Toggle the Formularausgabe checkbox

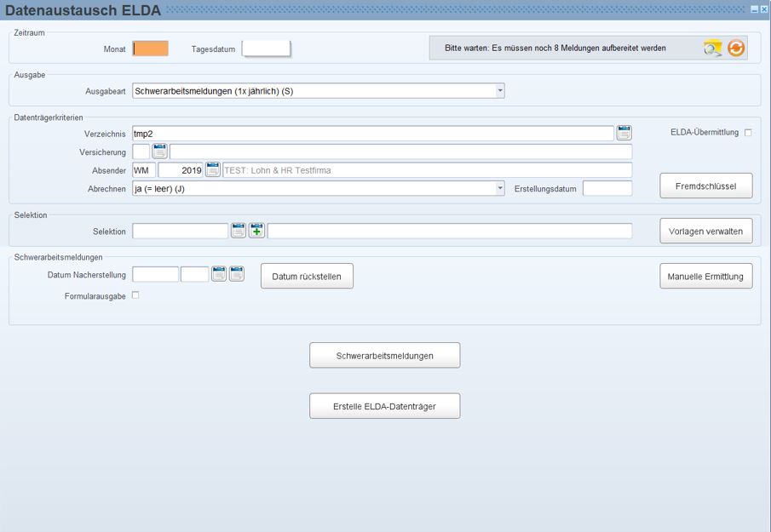coord(135,295)
